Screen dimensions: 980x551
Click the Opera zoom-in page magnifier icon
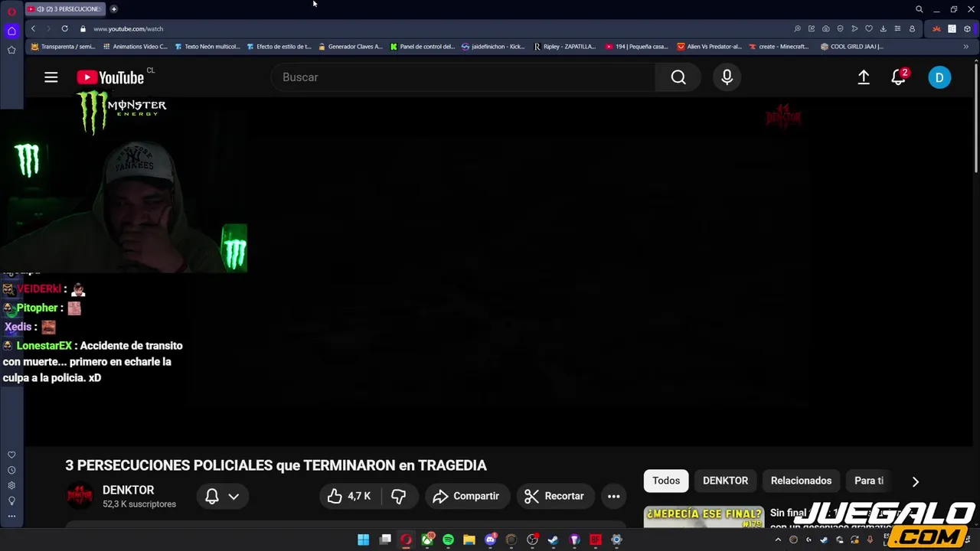point(797,29)
